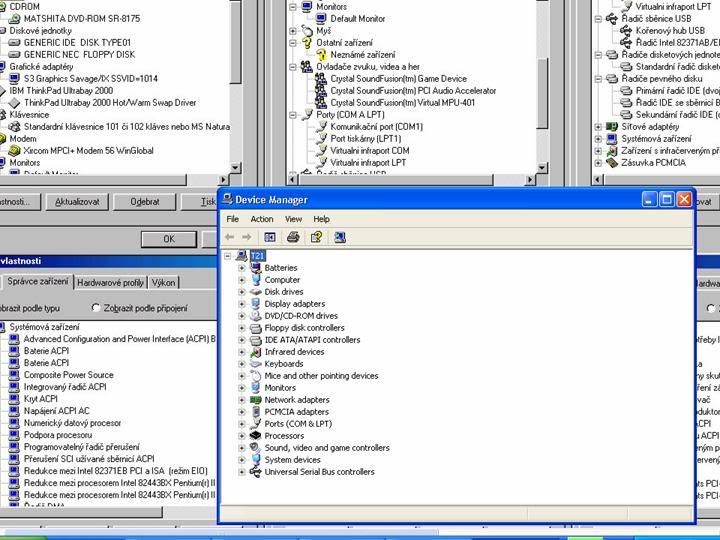Select the Neznámé zařízení unknown device icon

point(322,55)
